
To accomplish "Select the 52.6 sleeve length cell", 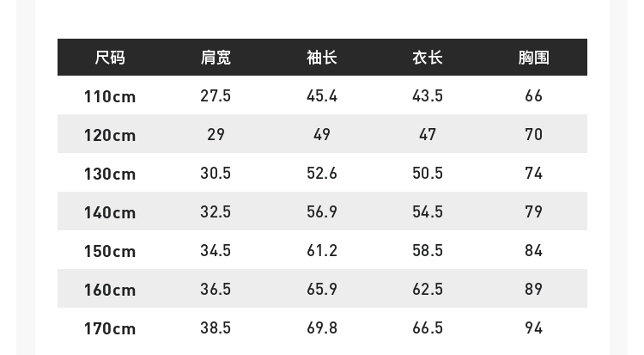I will (322, 173).
